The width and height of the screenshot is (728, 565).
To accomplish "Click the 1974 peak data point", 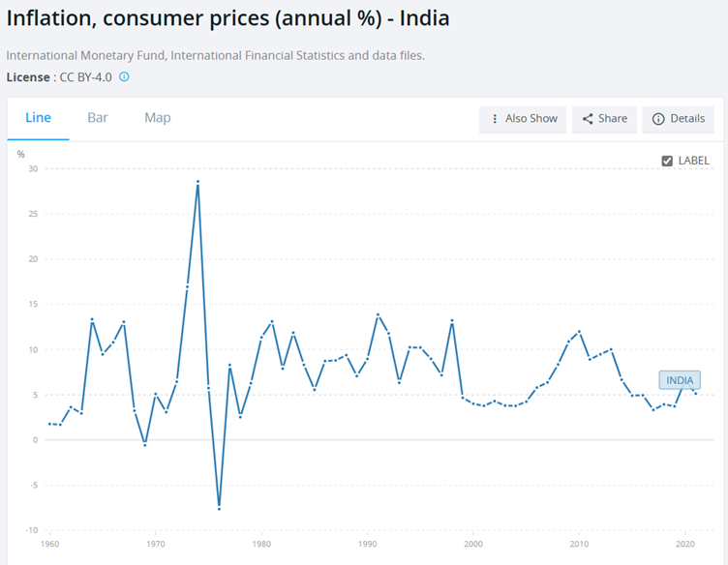I will pyautogui.click(x=197, y=182).
